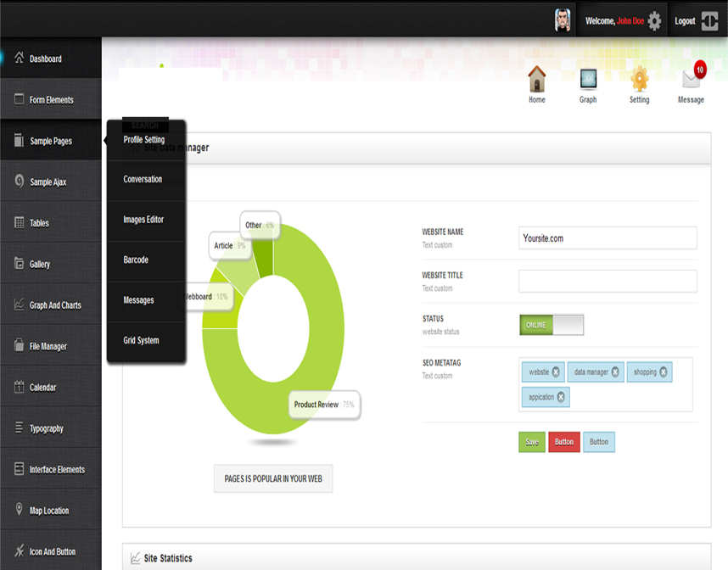The height and width of the screenshot is (570, 728).
Task: Open Map Location in the sidebar
Action: coord(51,510)
